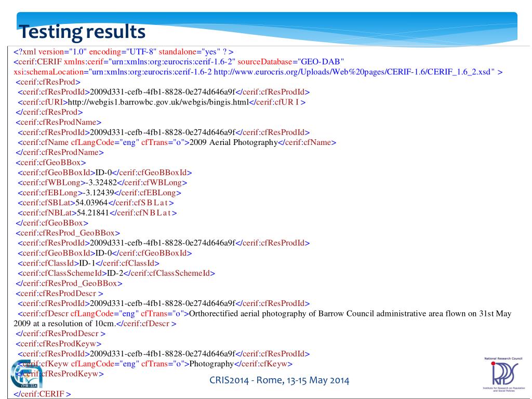Screen dimensions: 532x399
Task: Click the opening <cerif:cfResProd_GeoBBox> tag
Action: (68, 233)
